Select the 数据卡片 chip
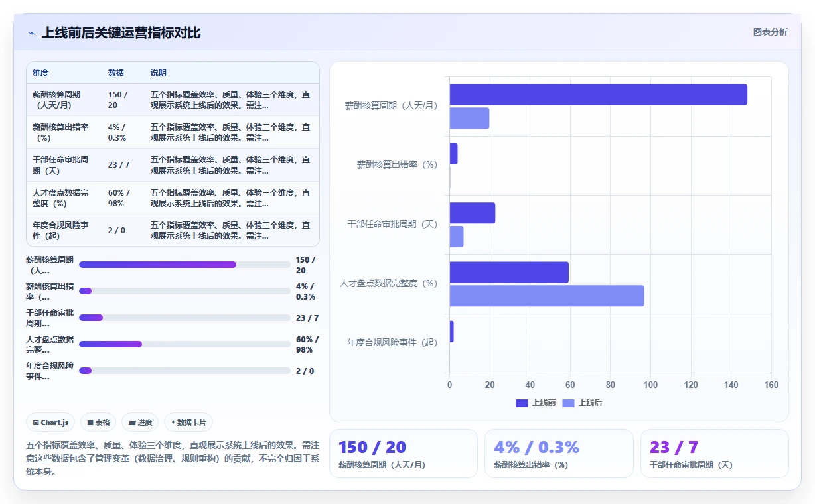815x504 pixels. coord(188,422)
